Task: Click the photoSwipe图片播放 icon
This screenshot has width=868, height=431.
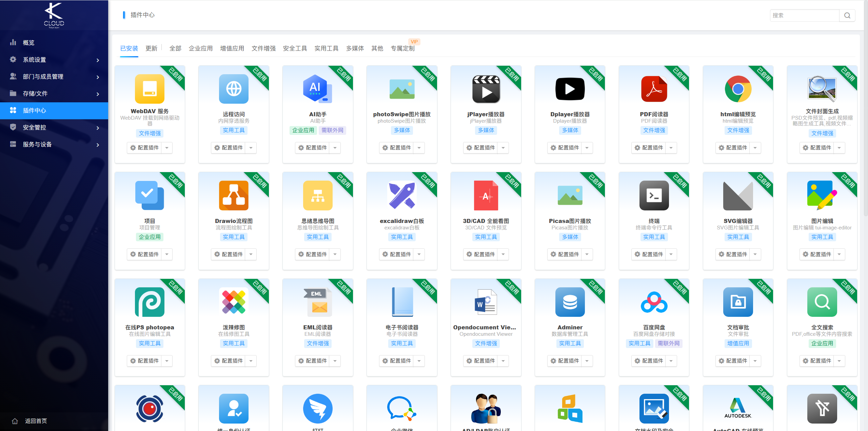Action: pyautogui.click(x=402, y=89)
